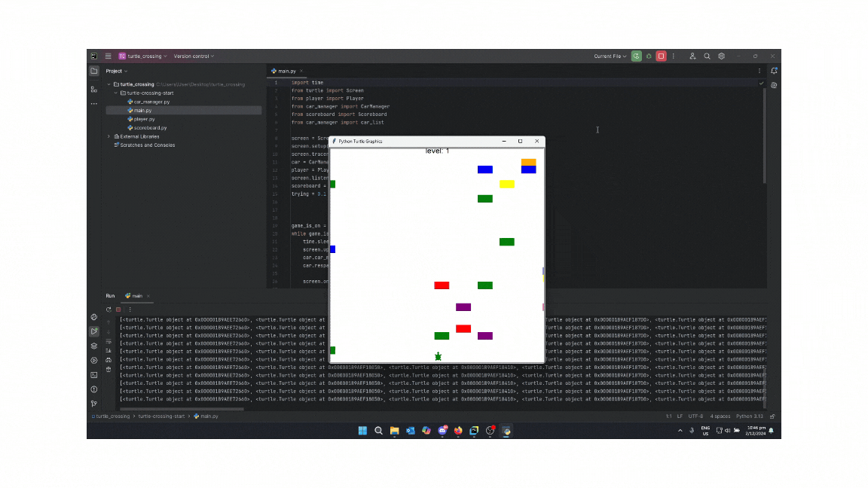Image resolution: width=868 pixels, height=488 pixels.
Task: Click the Debug bug icon in toolbar
Action: pyautogui.click(x=649, y=56)
